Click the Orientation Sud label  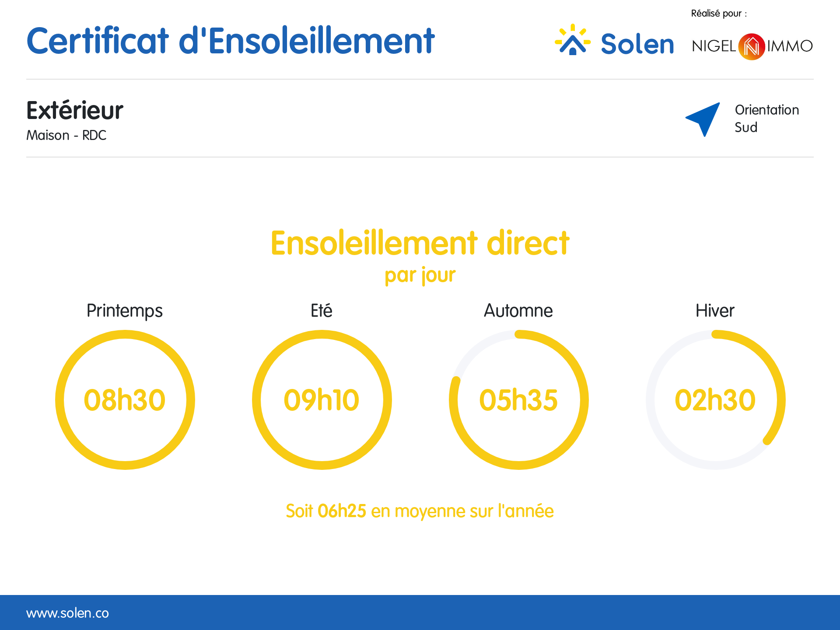pyautogui.click(x=767, y=119)
